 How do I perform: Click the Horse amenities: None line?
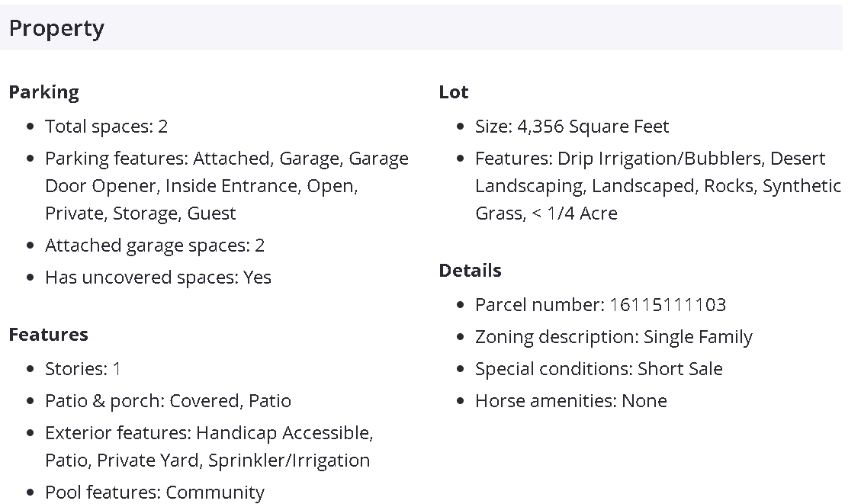click(x=570, y=401)
